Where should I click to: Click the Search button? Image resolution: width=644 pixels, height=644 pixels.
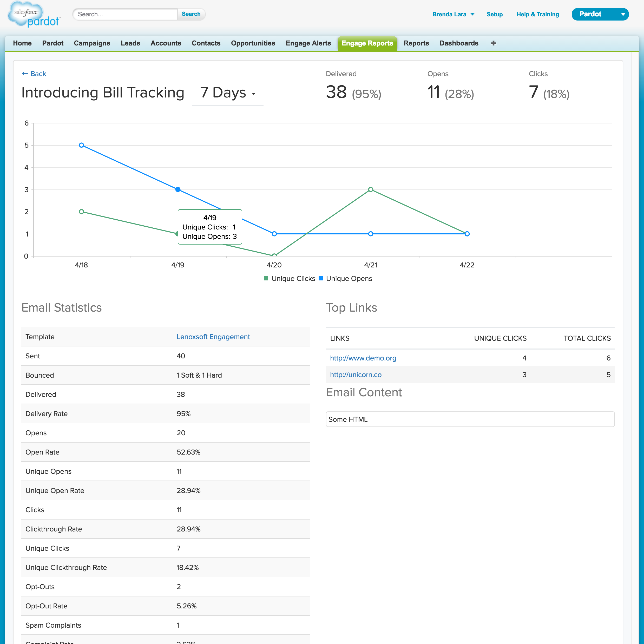191,14
